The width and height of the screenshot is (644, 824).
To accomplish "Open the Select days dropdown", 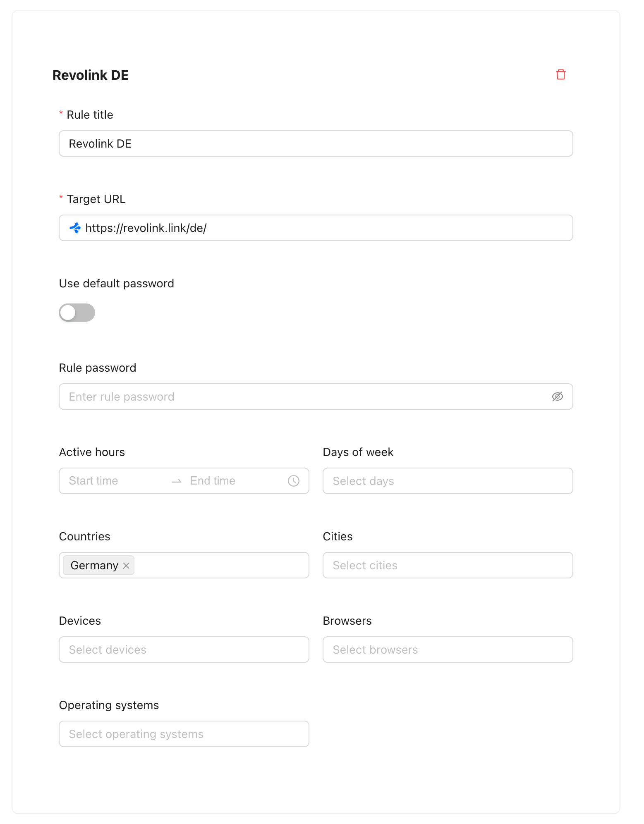I will pos(448,481).
